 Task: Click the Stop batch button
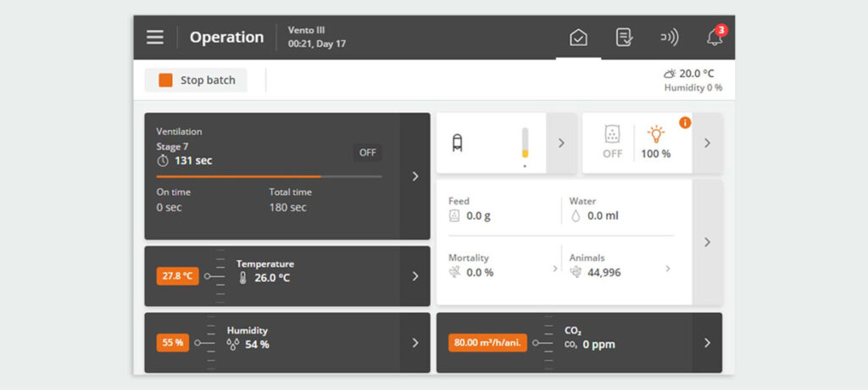tap(196, 80)
